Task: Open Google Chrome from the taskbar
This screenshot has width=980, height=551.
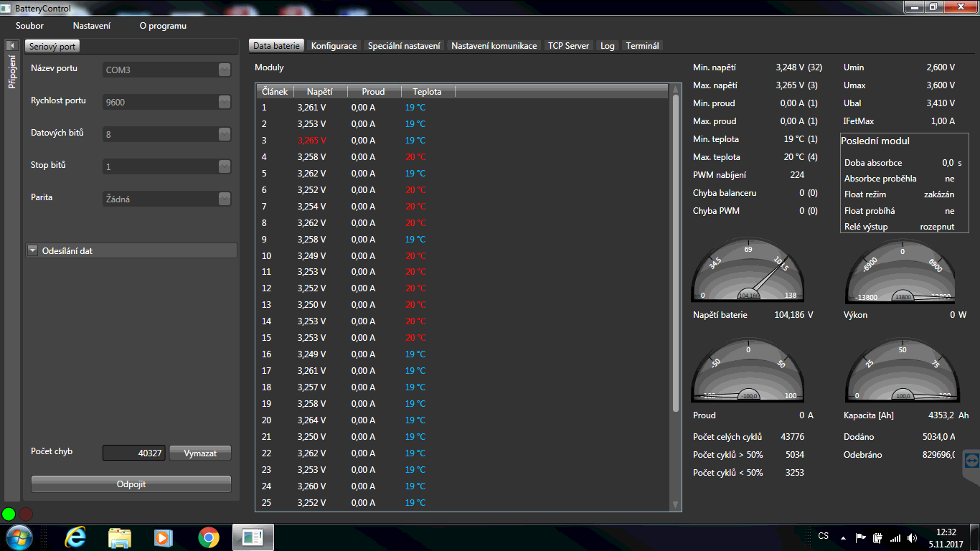Action: (x=209, y=537)
